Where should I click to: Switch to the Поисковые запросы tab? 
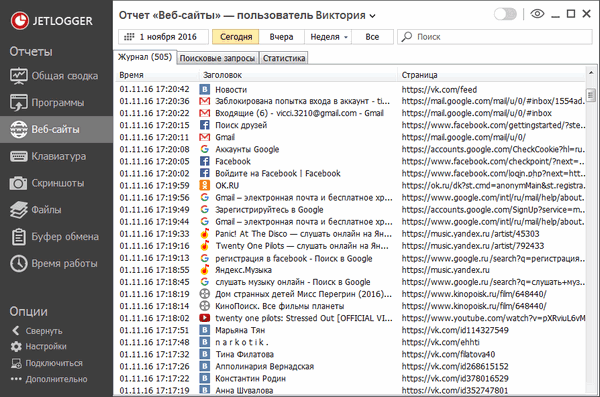click(x=217, y=58)
